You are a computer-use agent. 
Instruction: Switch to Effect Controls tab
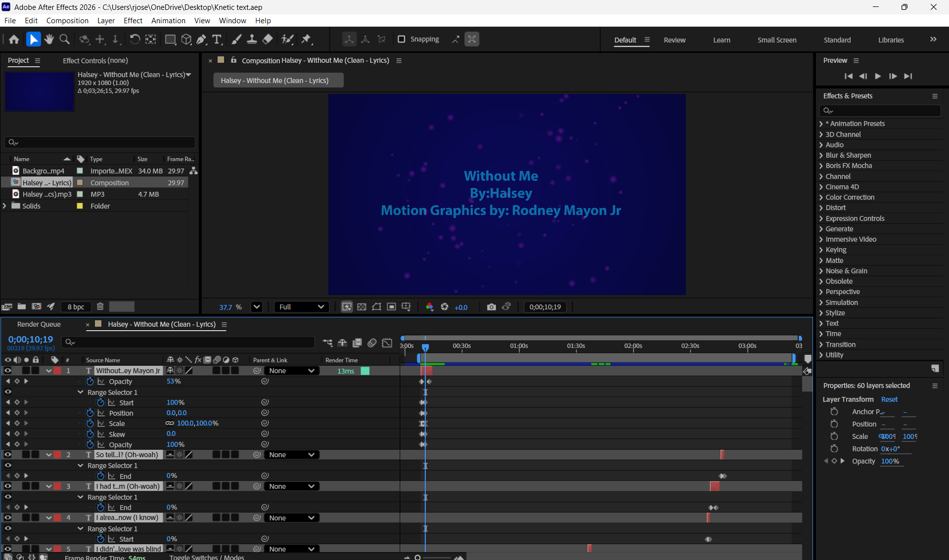(95, 60)
